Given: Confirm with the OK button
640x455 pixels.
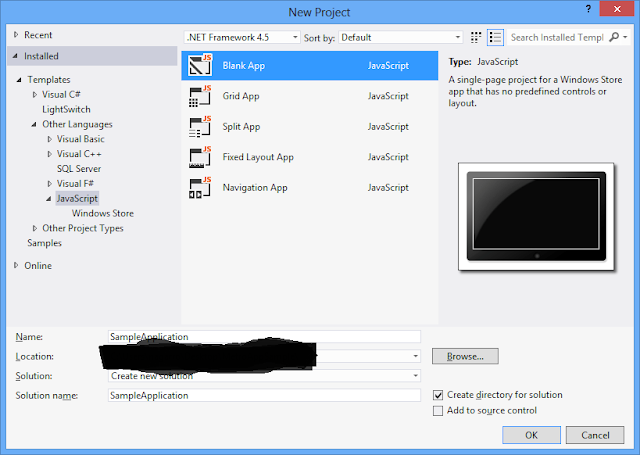Looking at the screenshot, I should click(531, 435).
